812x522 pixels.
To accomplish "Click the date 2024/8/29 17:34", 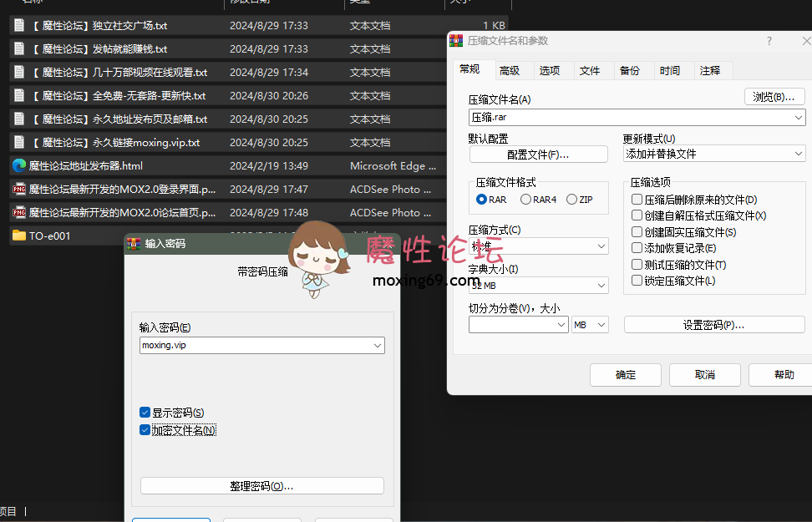I will [x=269, y=72].
